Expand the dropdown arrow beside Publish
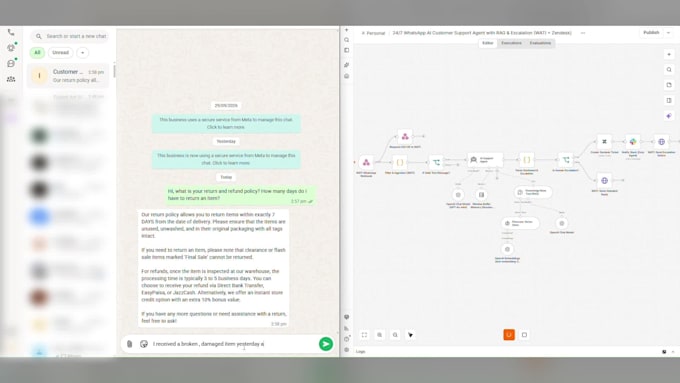This screenshot has width=680, height=383. point(668,33)
